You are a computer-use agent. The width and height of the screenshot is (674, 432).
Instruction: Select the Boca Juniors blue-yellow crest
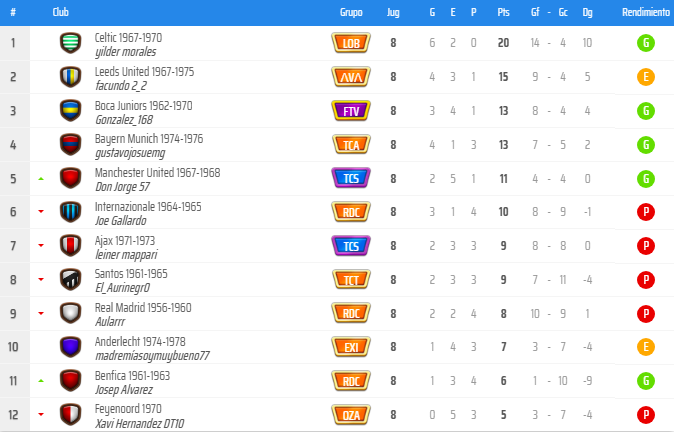coord(70,111)
